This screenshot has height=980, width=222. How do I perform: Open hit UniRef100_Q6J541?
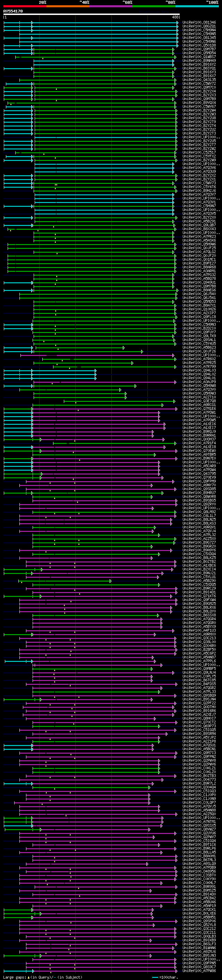tap(199, 298)
